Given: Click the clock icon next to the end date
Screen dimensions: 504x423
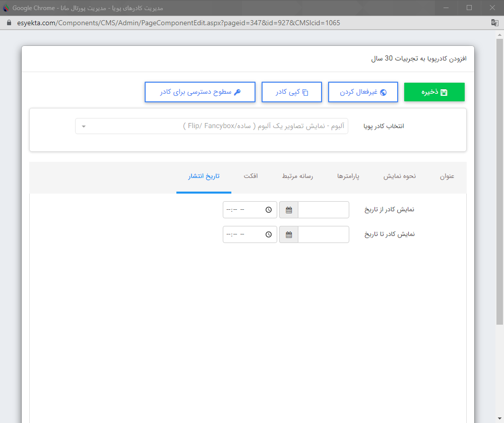Looking at the screenshot, I should coord(269,234).
